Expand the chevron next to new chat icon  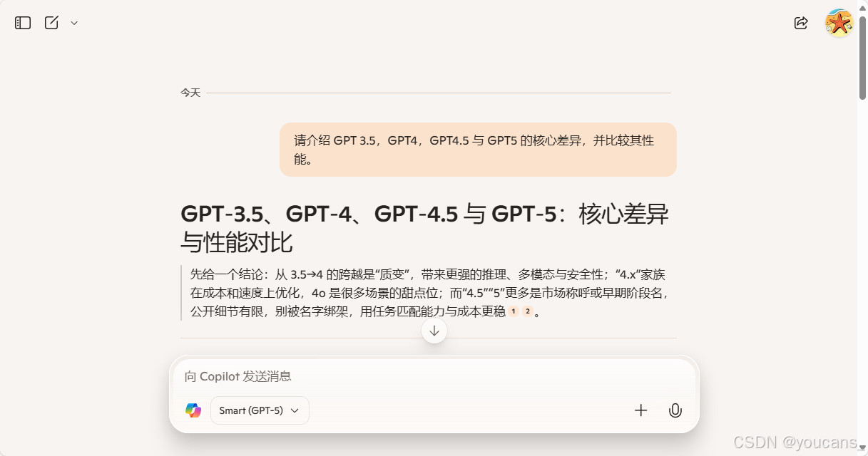coord(74,23)
